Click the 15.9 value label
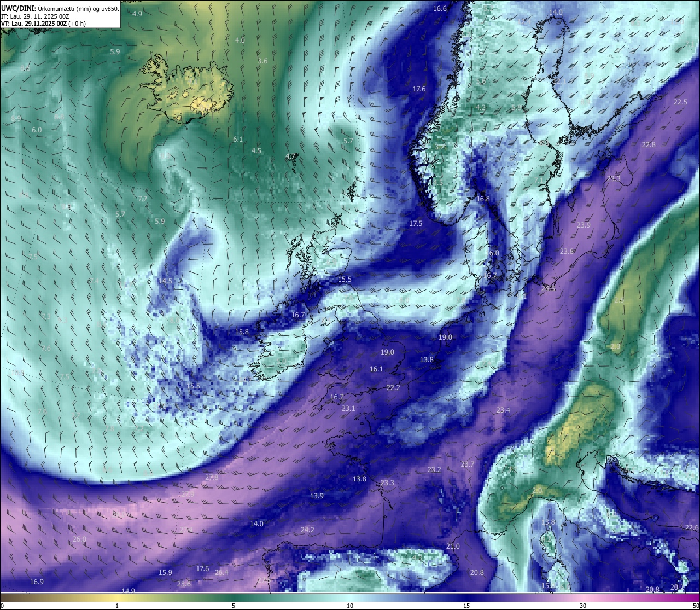This screenshot has height=610, width=700. point(165,573)
